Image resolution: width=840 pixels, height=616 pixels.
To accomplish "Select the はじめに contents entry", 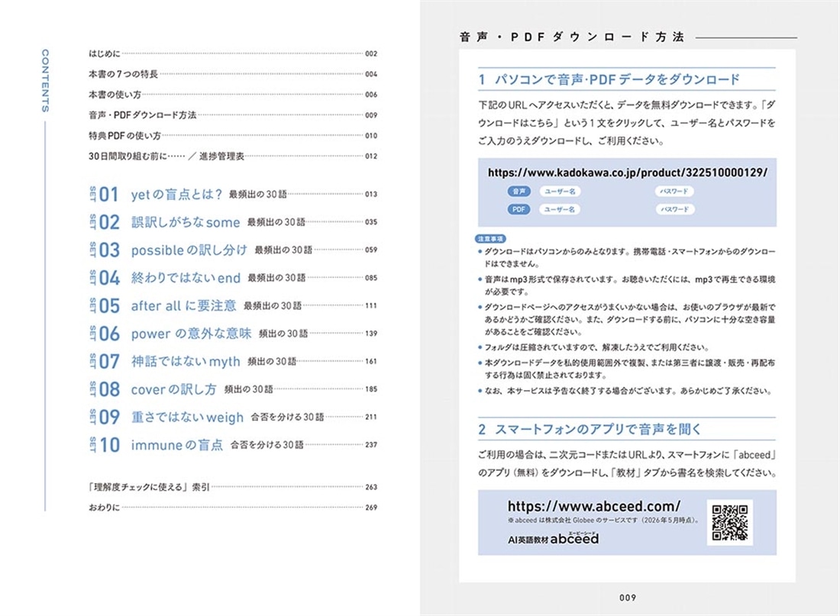I will tap(232, 53).
